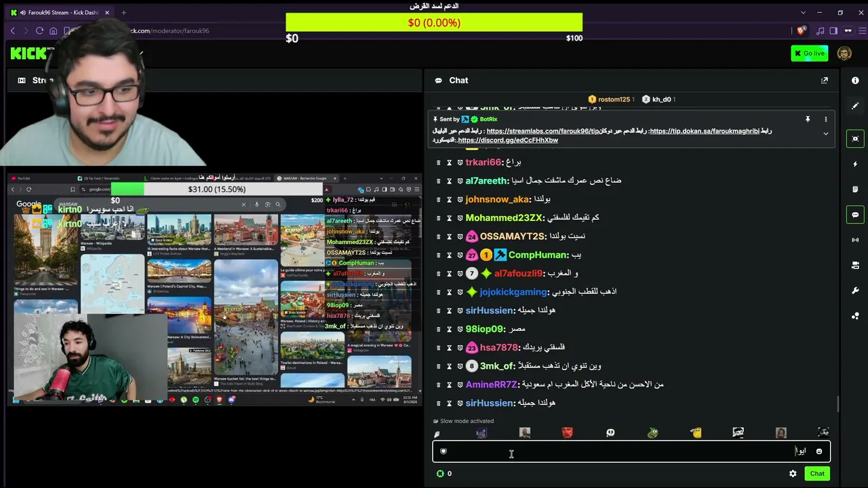868x488 pixels.
Task: Open the discord.gg invite link
Action: 508,140
